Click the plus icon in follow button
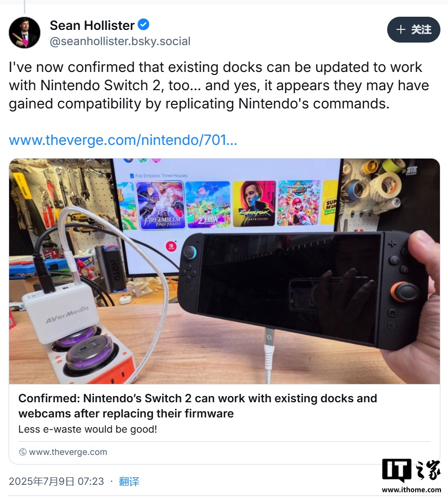 401,29
